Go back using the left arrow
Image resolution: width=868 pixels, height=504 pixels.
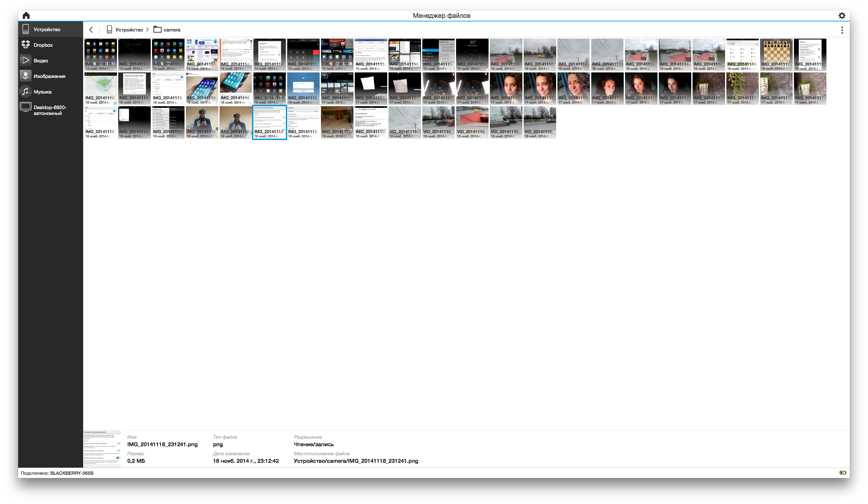pos(91,30)
